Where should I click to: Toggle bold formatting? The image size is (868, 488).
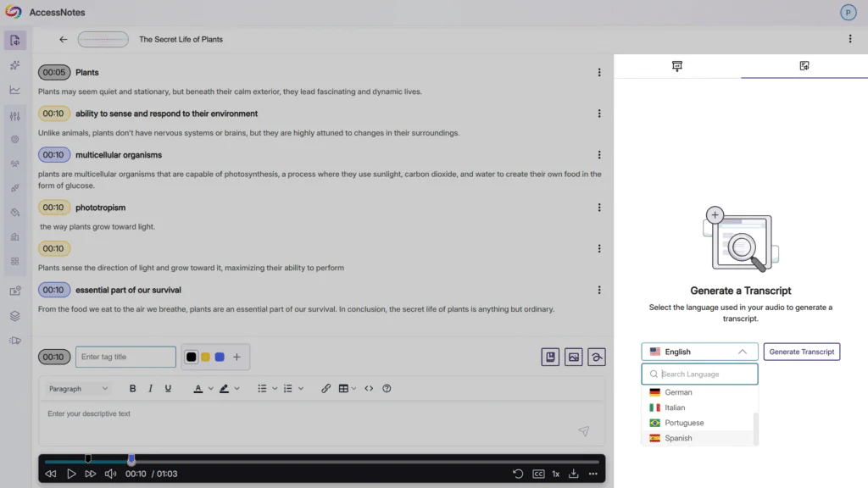pyautogui.click(x=132, y=389)
